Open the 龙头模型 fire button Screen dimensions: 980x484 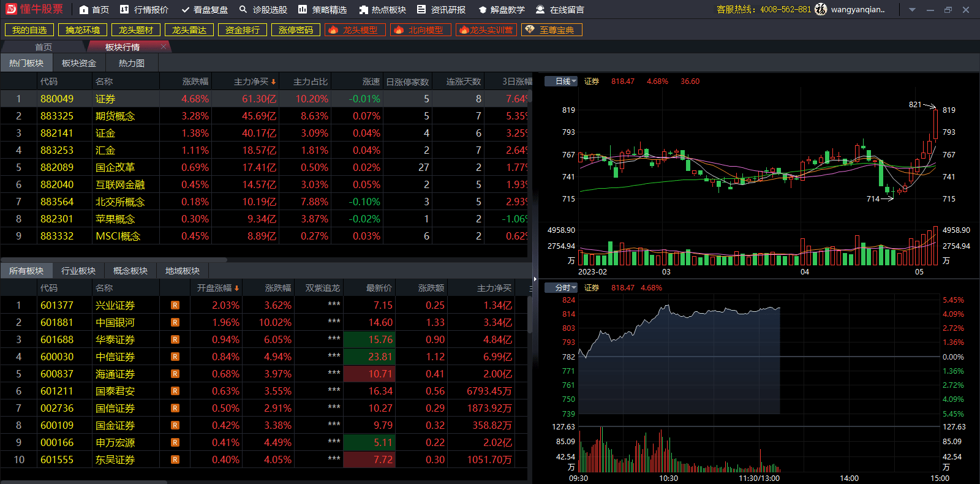coord(355,30)
